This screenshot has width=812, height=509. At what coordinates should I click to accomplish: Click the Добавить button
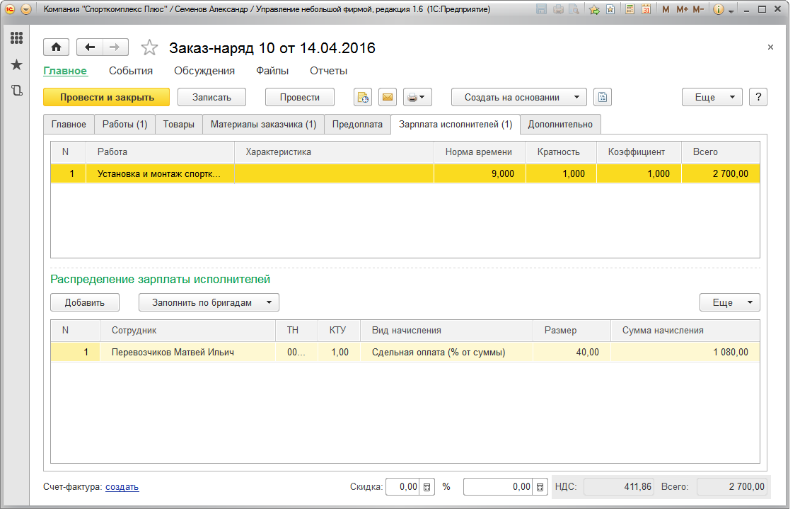pyautogui.click(x=84, y=302)
